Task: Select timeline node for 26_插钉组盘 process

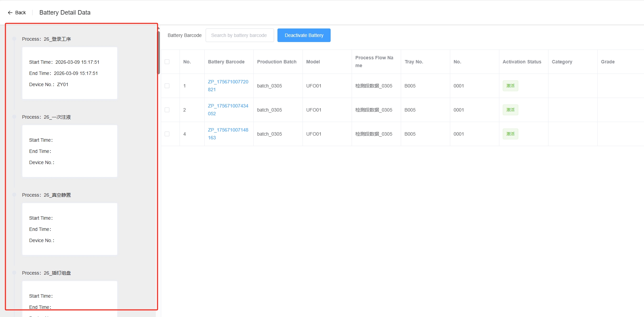Action: pyautogui.click(x=14, y=273)
